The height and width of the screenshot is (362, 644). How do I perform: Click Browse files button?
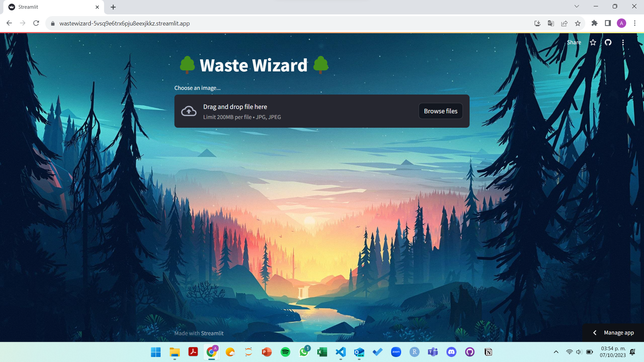[x=440, y=111]
